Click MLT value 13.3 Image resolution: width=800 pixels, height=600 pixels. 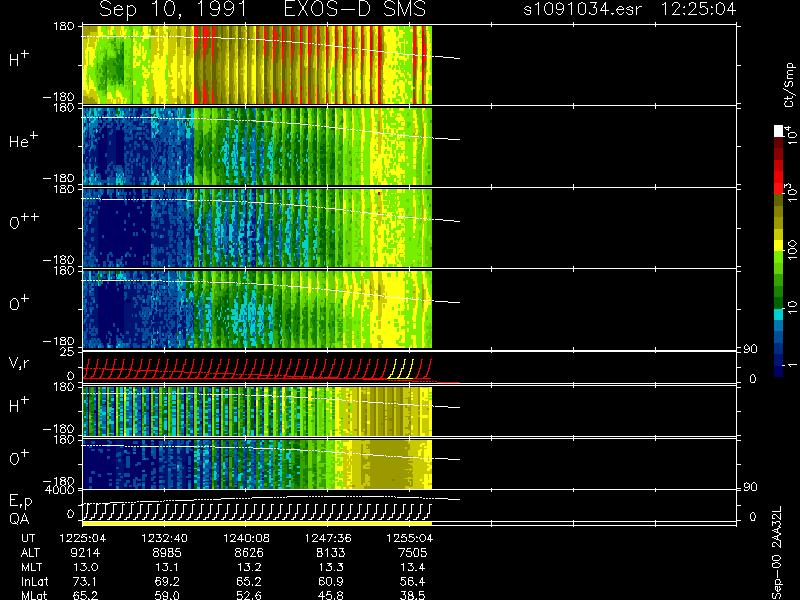331,567
